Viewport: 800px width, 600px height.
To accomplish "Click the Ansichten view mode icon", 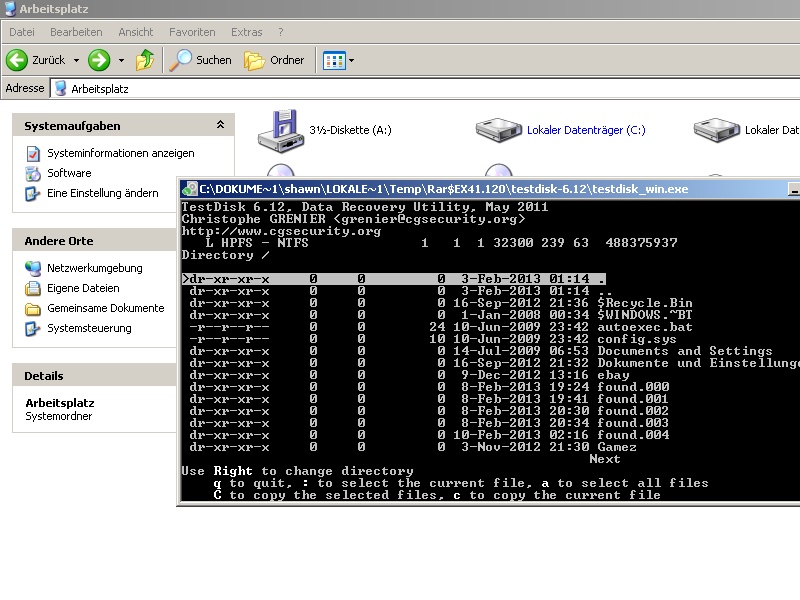I will 334,61.
